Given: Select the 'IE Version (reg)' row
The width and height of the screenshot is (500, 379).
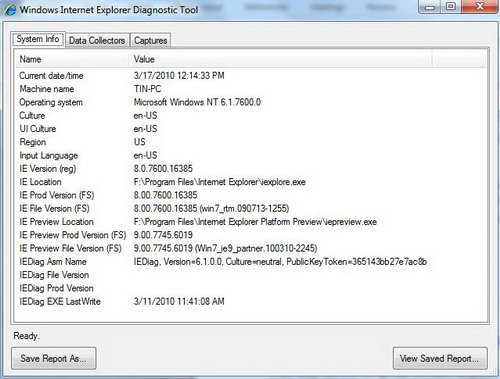Looking at the screenshot, I should coord(48,169).
